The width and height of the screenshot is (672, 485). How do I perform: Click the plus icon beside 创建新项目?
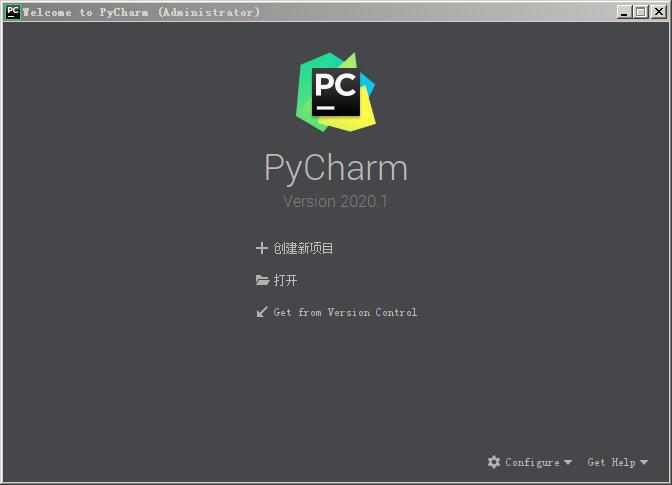click(261, 248)
